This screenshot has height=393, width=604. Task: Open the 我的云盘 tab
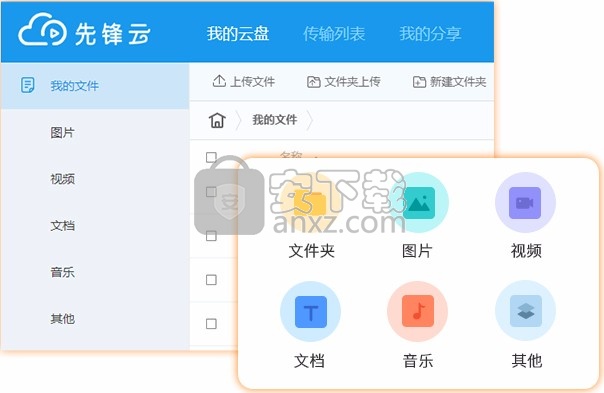[x=238, y=34]
